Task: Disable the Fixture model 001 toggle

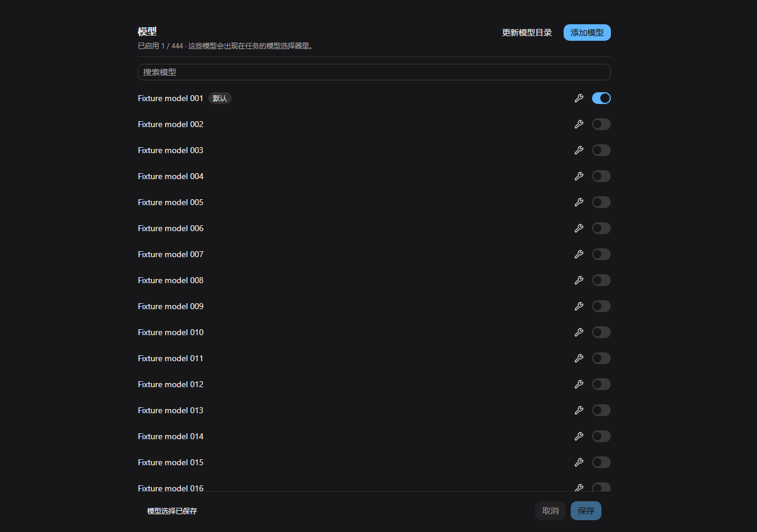Action: tap(601, 98)
